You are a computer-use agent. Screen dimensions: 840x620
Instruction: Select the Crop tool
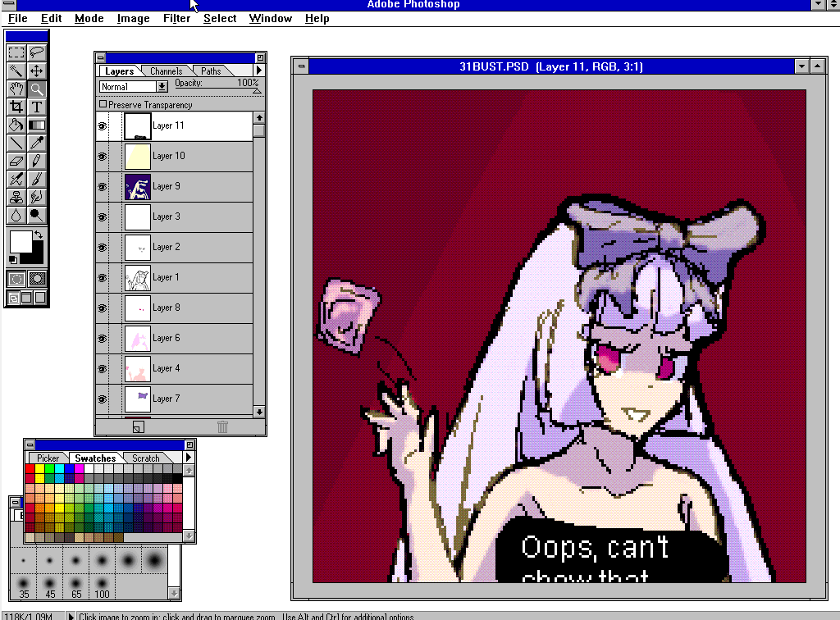pyautogui.click(x=16, y=107)
